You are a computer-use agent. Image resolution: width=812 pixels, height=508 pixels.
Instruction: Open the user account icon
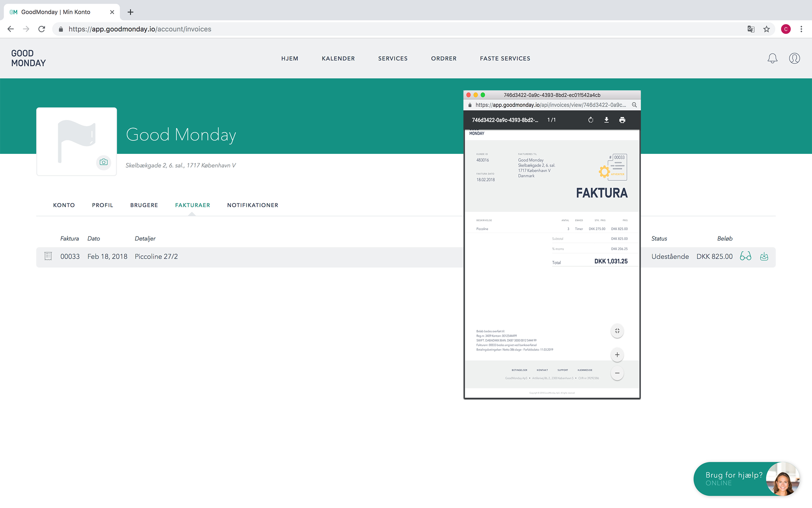[x=794, y=58]
